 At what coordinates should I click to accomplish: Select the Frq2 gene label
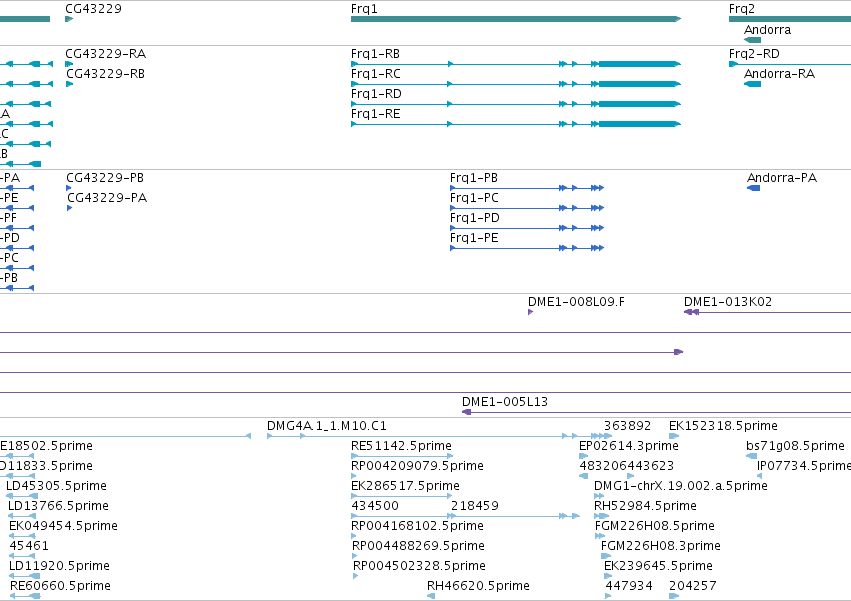point(741,9)
